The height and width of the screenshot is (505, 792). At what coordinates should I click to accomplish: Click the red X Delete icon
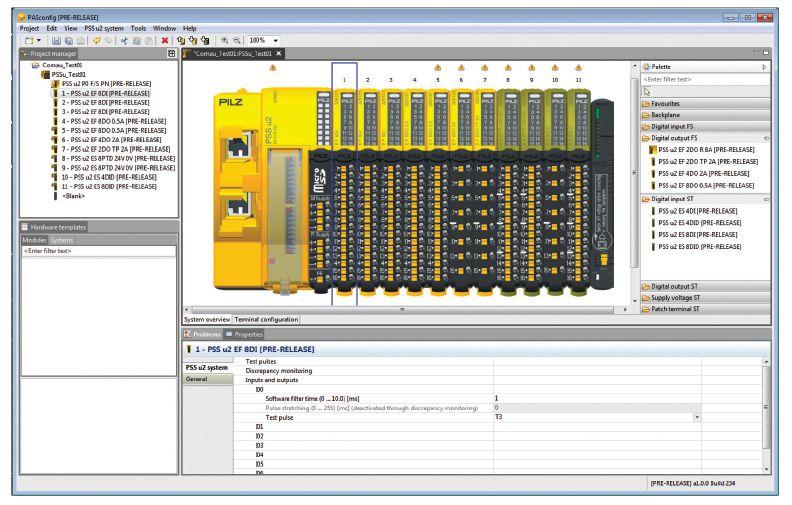pyautogui.click(x=165, y=40)
